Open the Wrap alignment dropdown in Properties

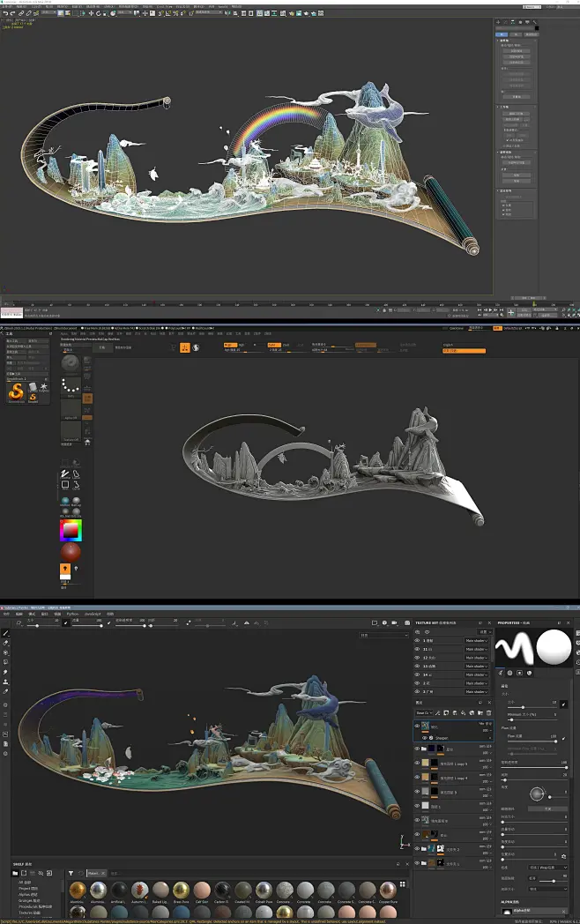548,868
